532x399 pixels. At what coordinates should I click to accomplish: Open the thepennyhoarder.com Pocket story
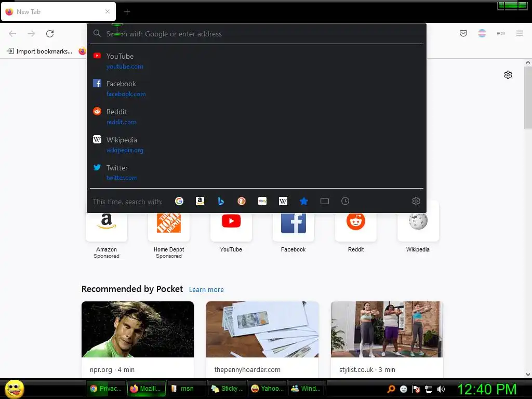click(x=262, y=339)
